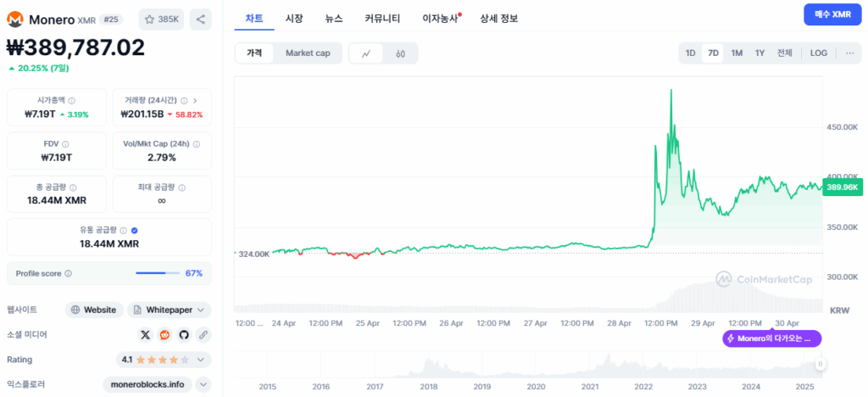Select the Market cap chart toggle

(308, 53)
